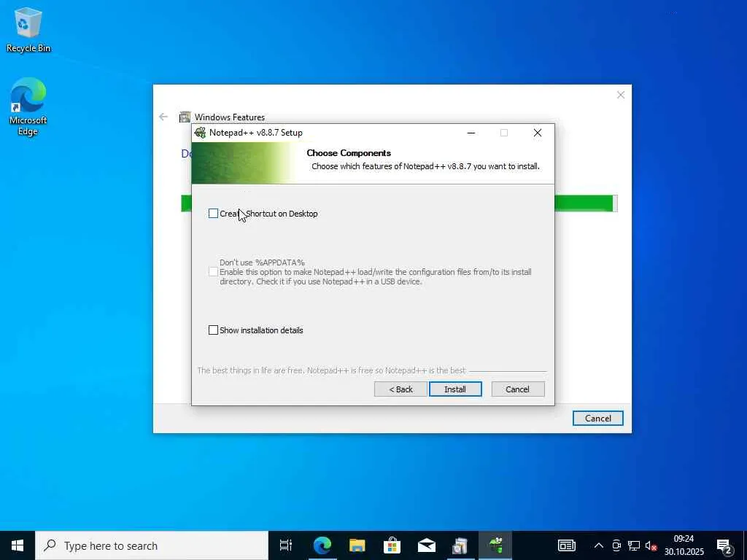Click the taskbar search box
This screenshot has width=747, height=560.
152,545
